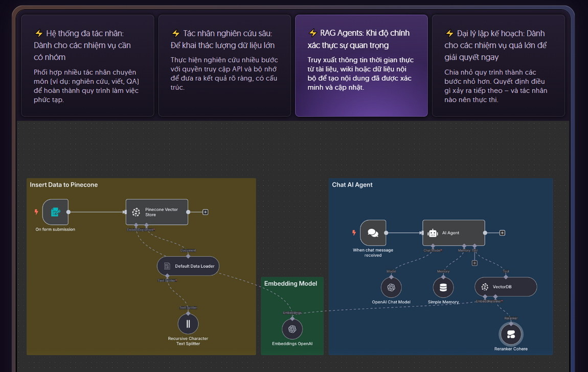Open the AI Agent robot icon
The height and width of the screenshot is (372, 588).
pos(432,232)
